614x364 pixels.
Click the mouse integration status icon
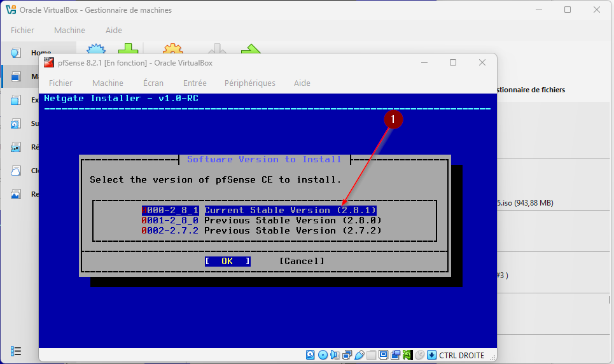click(x=419, y=355)
